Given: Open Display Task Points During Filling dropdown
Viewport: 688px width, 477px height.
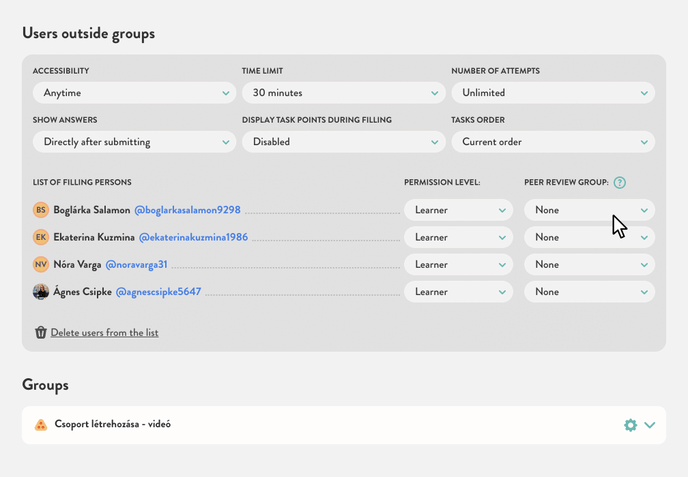Looking at the screenshot, I should click(344, 142).
